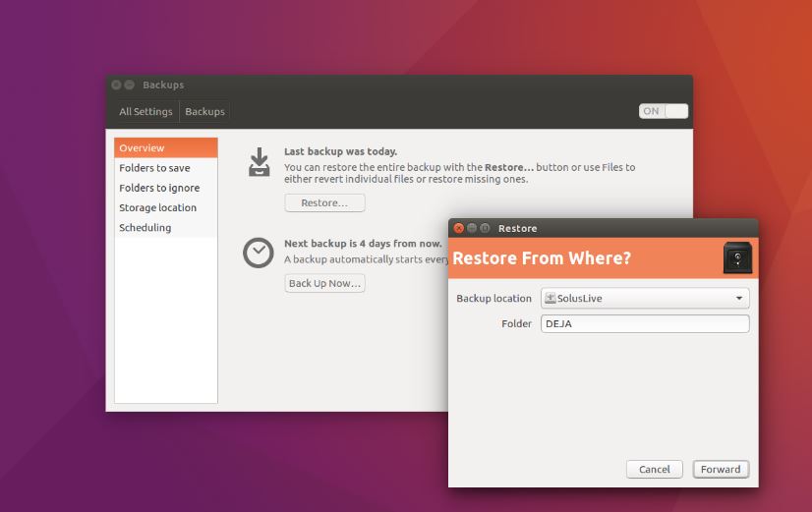Image resolution: width=812 pixels, height=512 pixels.
Task: Click All Settings in the Backups toolbar
Action: point(145,111)
